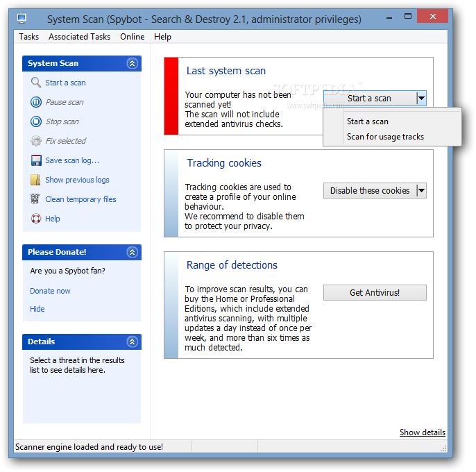Click the Range of detections heading
The width and height of the screenshot is (476, 472).
coord(232,265)
